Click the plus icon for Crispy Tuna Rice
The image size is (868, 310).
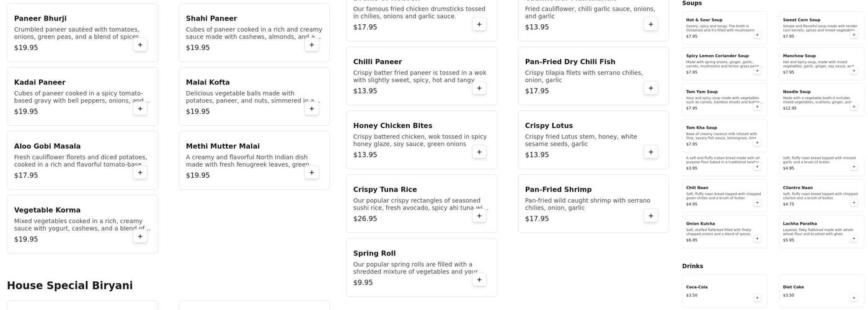(479, 216)
